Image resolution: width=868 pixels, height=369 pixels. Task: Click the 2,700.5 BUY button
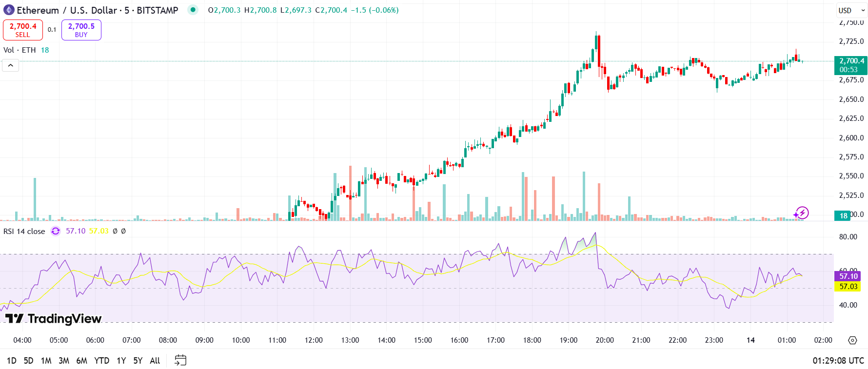[x=81, y=30]
